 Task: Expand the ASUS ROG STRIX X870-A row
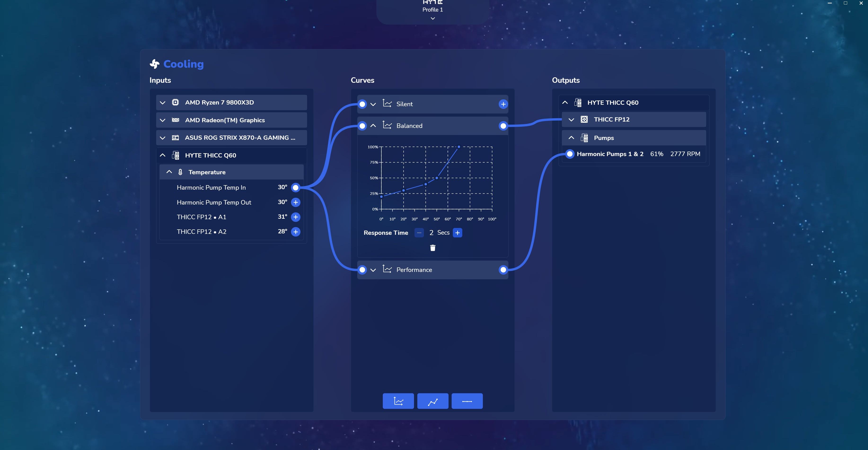(163, 138)
